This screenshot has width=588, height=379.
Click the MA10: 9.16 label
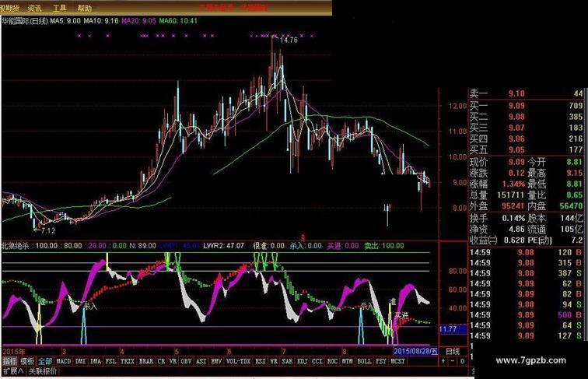coord(101,21)
